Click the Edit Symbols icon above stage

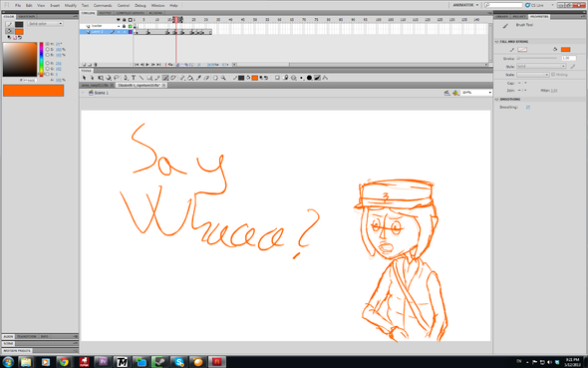[x=455, y=93]
